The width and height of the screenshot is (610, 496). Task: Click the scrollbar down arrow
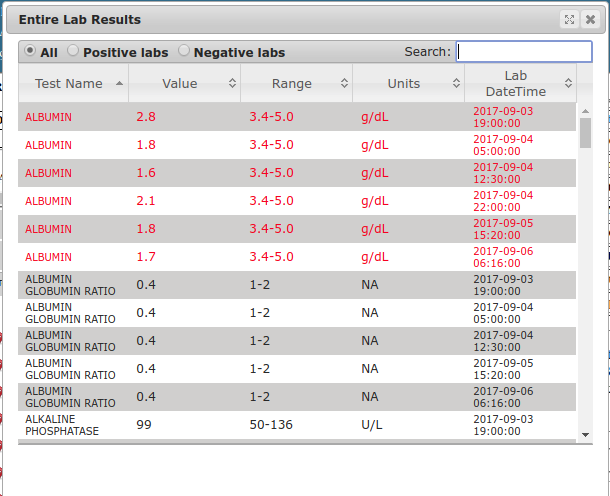(x=585, y=435)
